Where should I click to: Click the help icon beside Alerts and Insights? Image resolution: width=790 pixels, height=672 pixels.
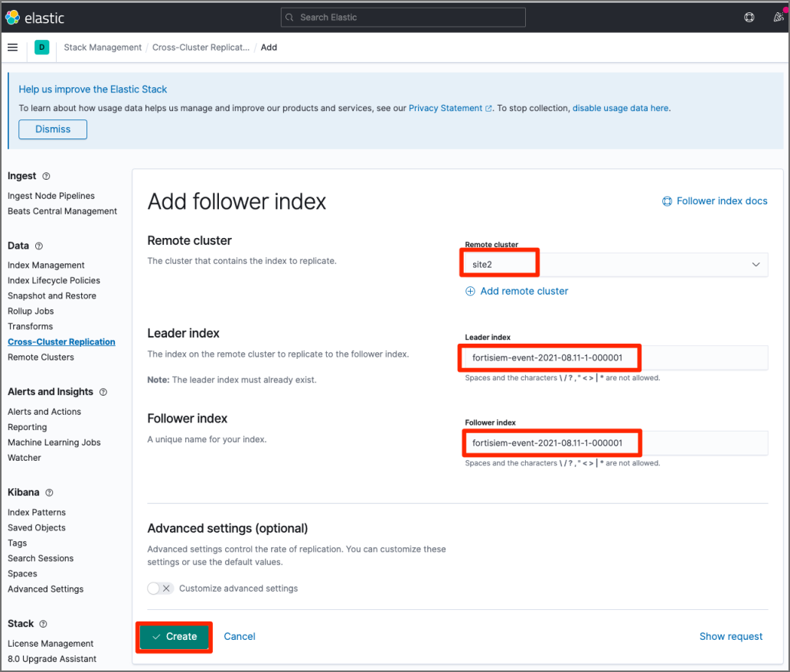point(103,392)
